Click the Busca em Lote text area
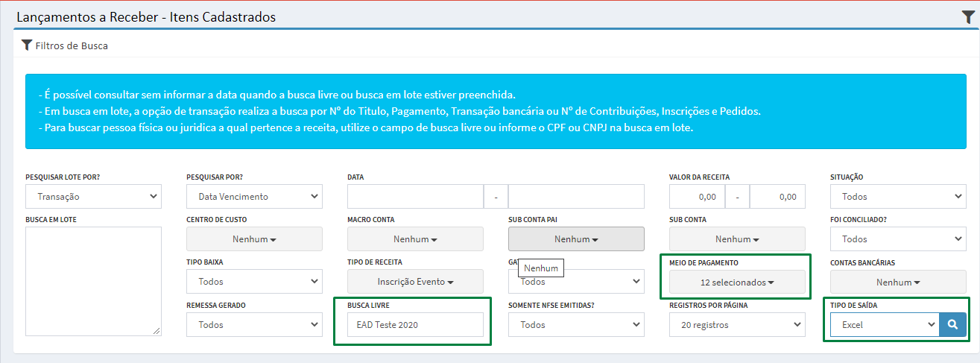Viewport: 980px width, 363px height. pos(93,281)
